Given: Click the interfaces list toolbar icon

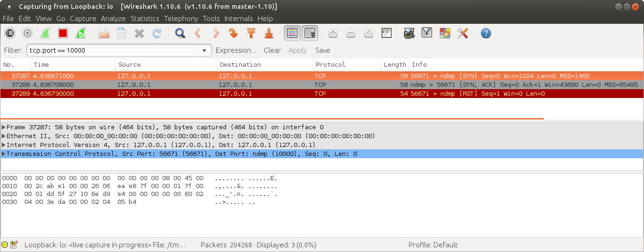Looking at the screenshot, I should tap(10, 33).
